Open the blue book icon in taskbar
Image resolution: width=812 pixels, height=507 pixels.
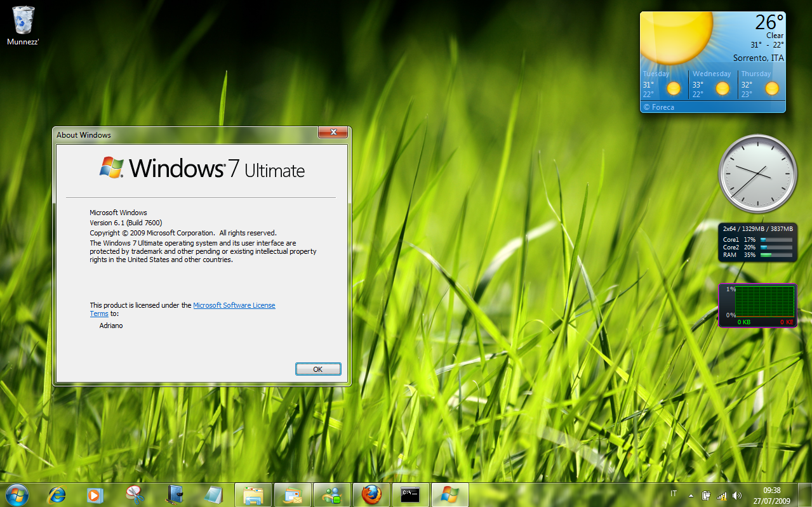pyautogui.click(x=174, y=495)
